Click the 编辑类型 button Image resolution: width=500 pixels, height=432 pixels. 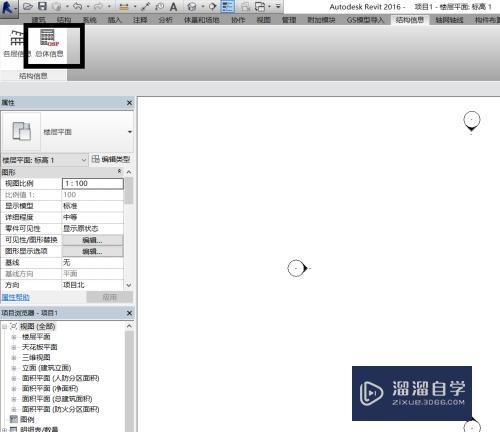pyautogui.click(x=111, y=159)
